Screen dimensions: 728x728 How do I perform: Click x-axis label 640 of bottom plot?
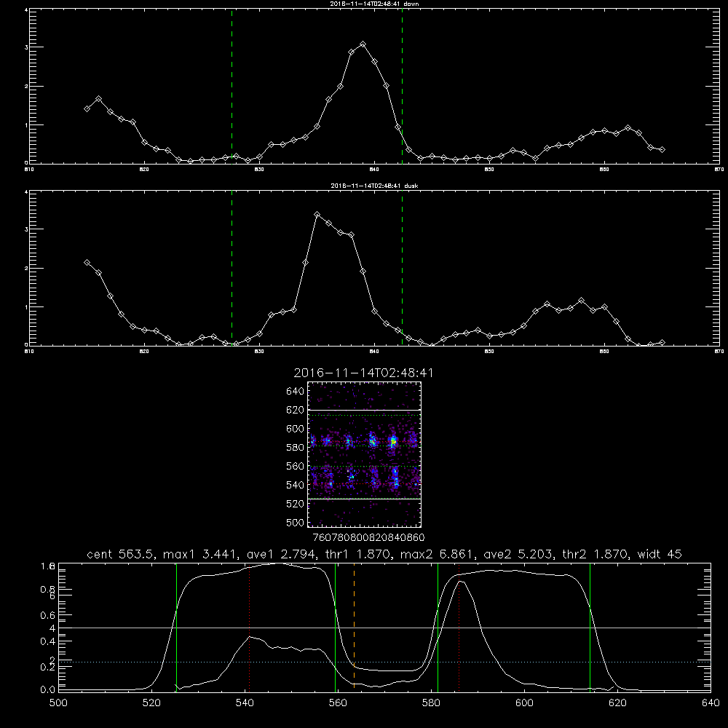point(711,703)
